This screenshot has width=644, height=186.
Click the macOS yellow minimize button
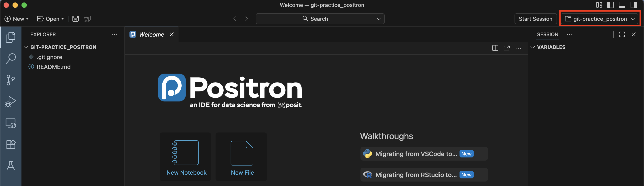pyautogui.click(x=15, y=5)
